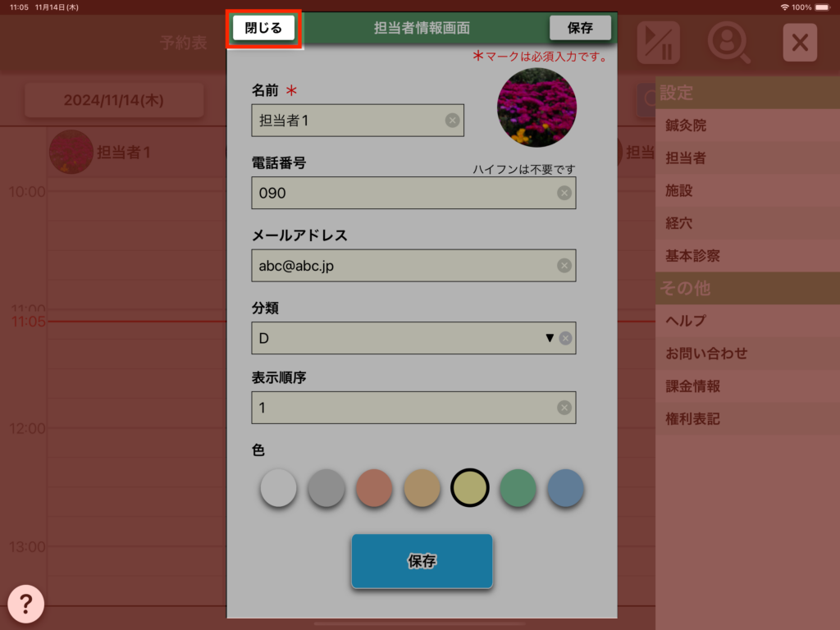
Task: Click the 閉じる button
Action: pyautogui.click(x=263, y=28)
